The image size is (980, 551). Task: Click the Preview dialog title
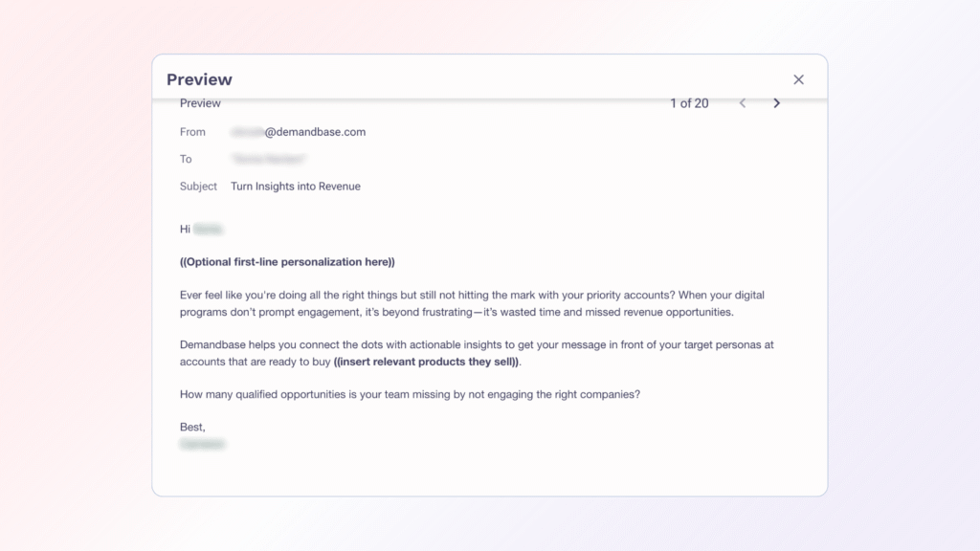pyautogui.click(x=198, y=79)
